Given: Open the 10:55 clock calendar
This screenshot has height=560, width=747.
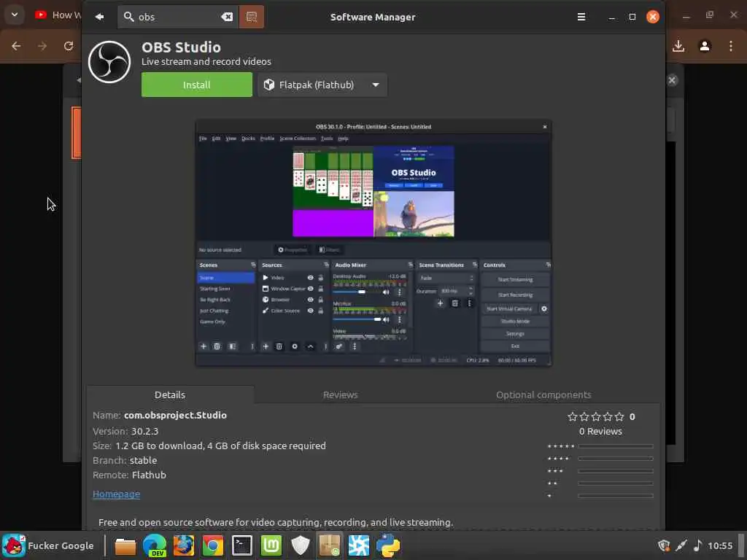Looking at the screenshot, I should 720,545.
